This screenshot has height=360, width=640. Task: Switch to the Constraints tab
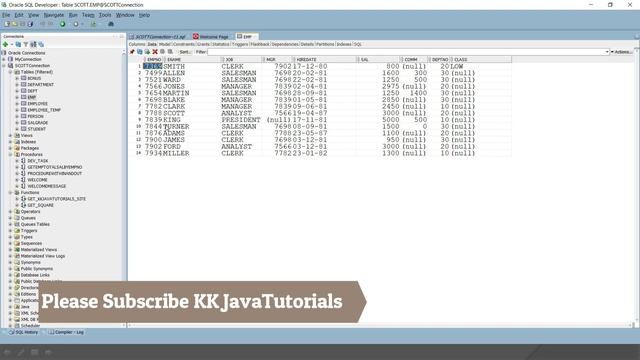(184, 44)
